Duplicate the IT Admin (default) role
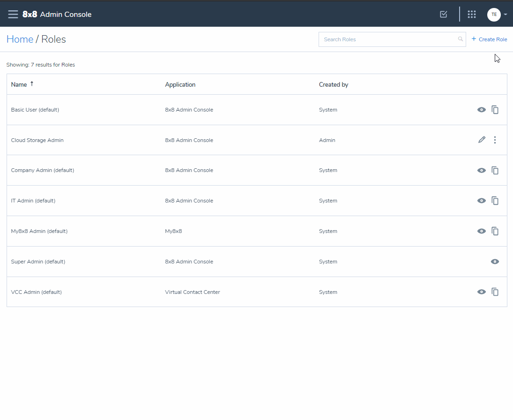 495,201
